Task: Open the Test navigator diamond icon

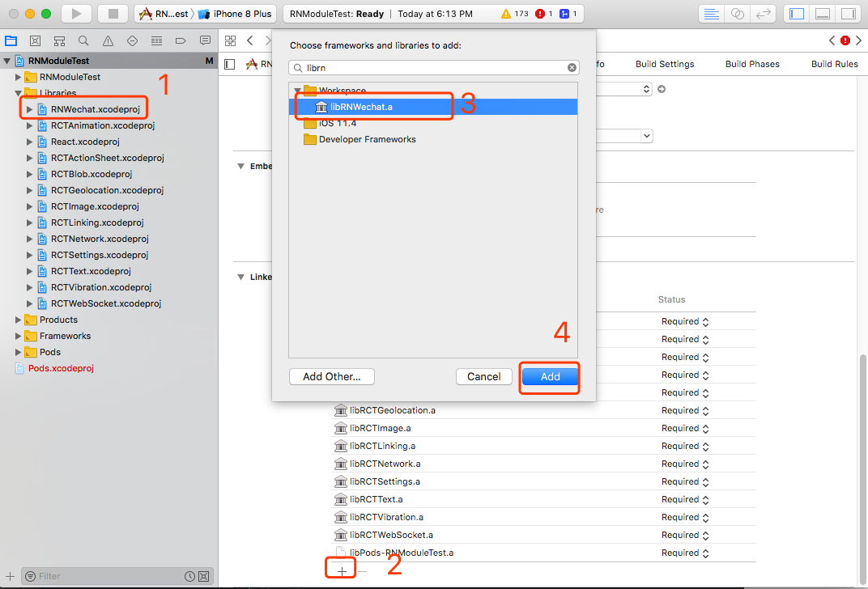Action: [x=132, y=41]
